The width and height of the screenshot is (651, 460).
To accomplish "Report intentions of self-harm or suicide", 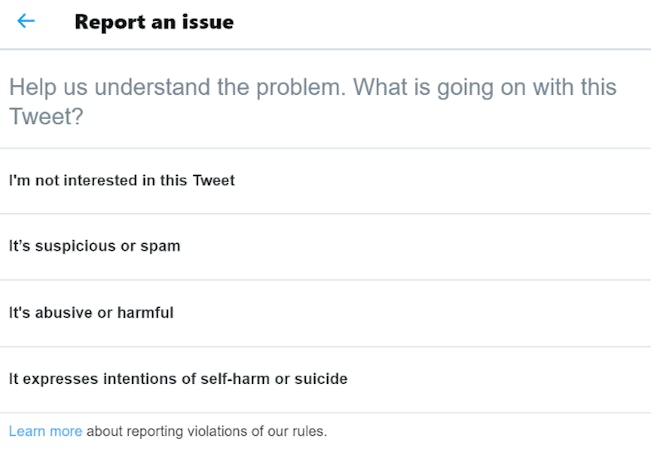I will (x=178, y=379).
